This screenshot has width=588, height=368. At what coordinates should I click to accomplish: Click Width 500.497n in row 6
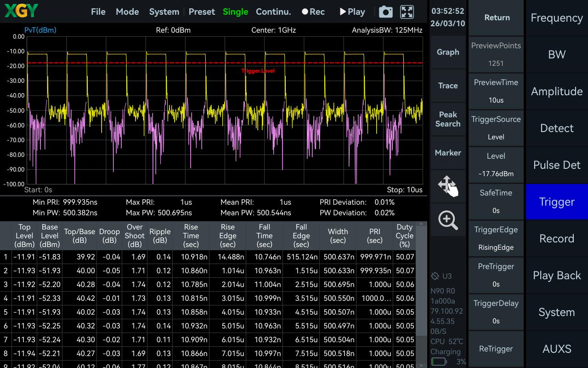(x=338, y=326)
